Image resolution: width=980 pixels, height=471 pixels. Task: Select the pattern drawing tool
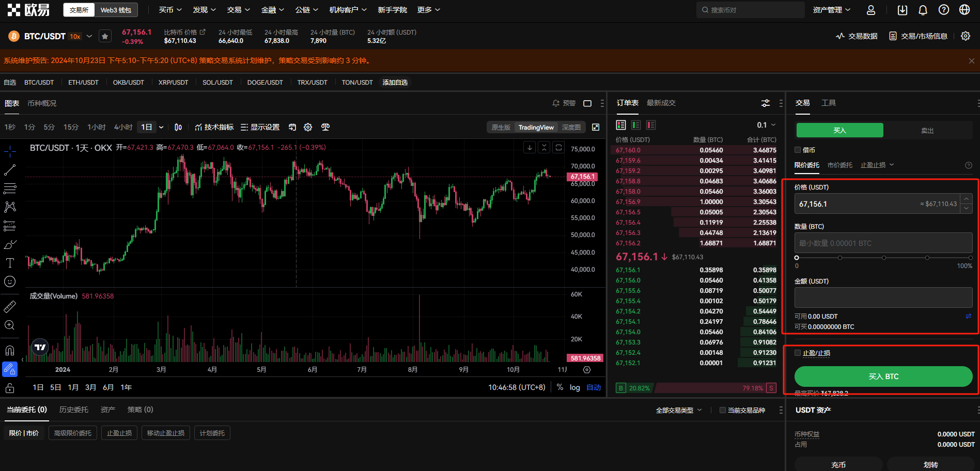(10, 207)
